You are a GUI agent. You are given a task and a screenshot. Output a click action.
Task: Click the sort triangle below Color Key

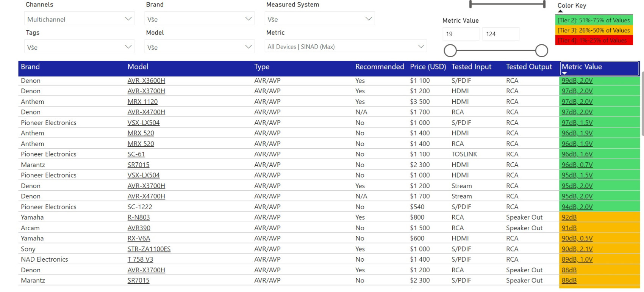560,11
